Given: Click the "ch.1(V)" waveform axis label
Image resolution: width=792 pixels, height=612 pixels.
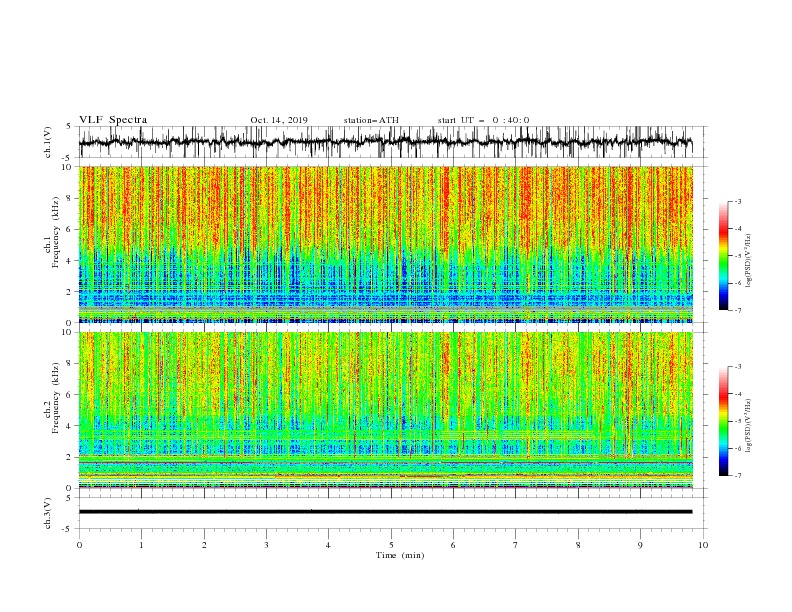Looking at the screenshot, I should pyautogui.click(x=48, y=142).
